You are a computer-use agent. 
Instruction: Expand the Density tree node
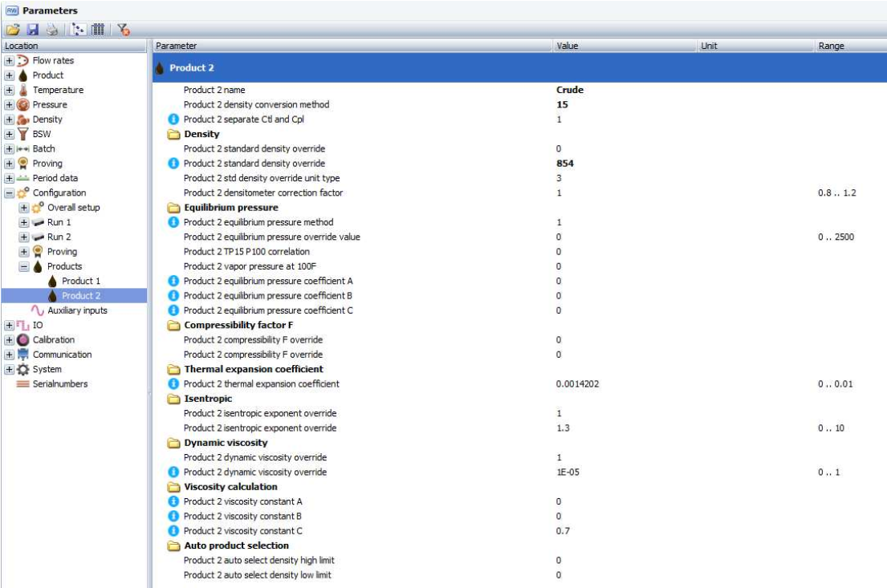point(9,120)
